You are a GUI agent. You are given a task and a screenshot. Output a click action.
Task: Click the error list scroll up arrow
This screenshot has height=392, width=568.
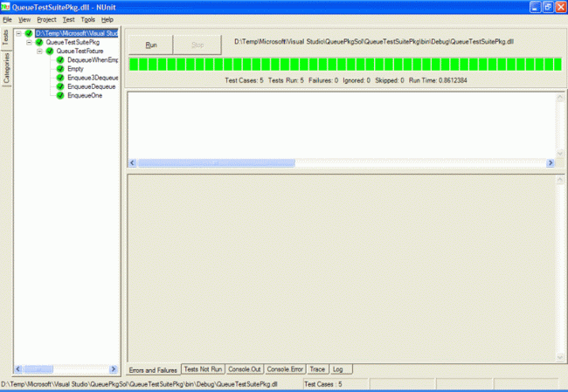(559, 98)
